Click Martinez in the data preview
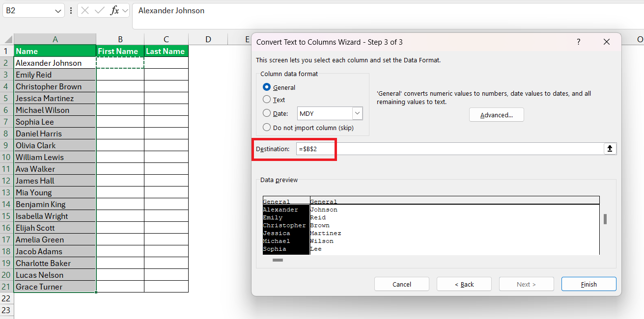 [326, 233]
